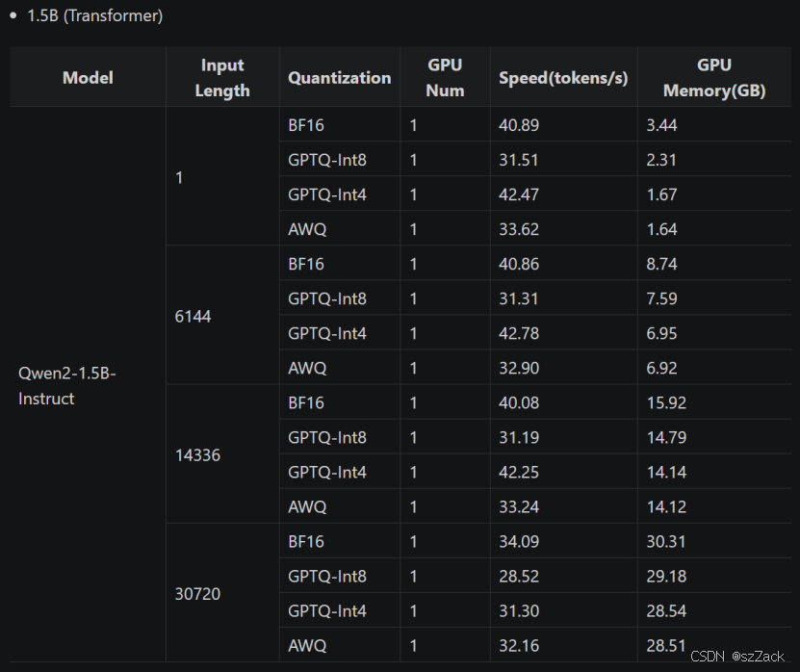The image size is (800, 672).
Task: Click "GPTQ-Int4" in the 42.25 speed row
Action: (x=327, y=472)
